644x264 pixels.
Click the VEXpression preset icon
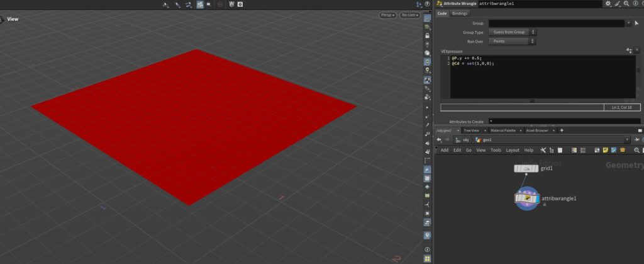click(x=629, y=50)
